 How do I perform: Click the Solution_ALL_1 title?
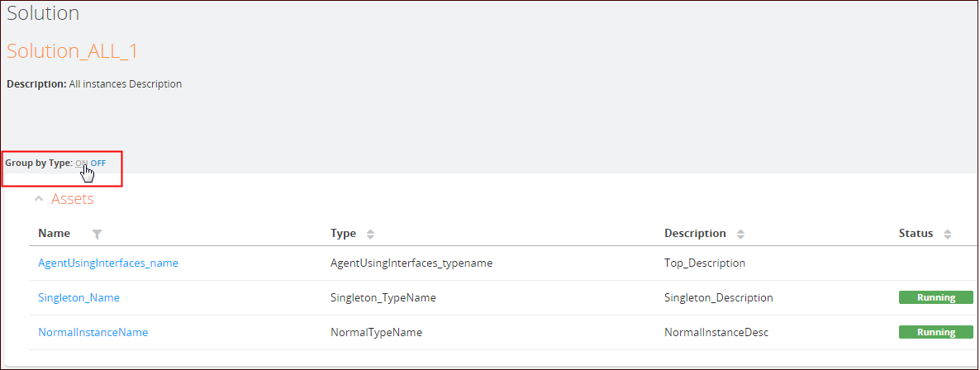[73, 51]
